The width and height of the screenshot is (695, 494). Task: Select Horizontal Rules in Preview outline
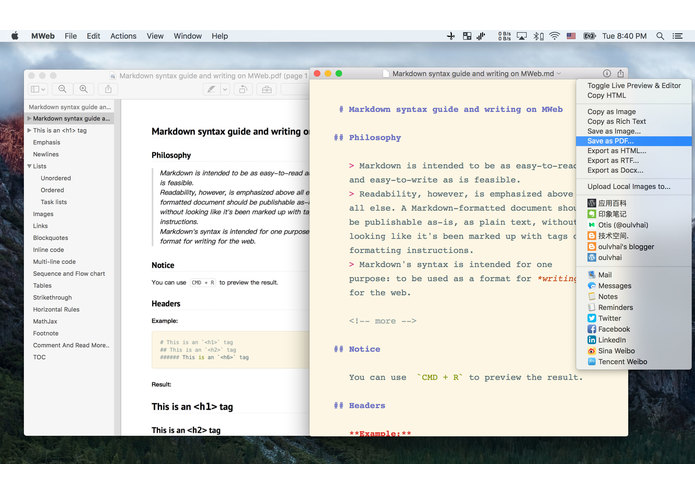pyautogui.click(x=56, y=309)
